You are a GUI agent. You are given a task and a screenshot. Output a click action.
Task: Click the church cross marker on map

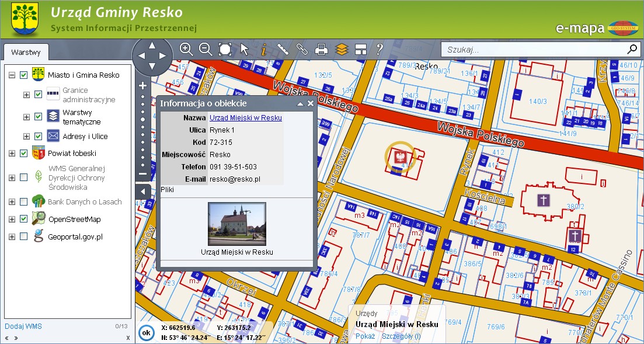click(x=544, y=200)
